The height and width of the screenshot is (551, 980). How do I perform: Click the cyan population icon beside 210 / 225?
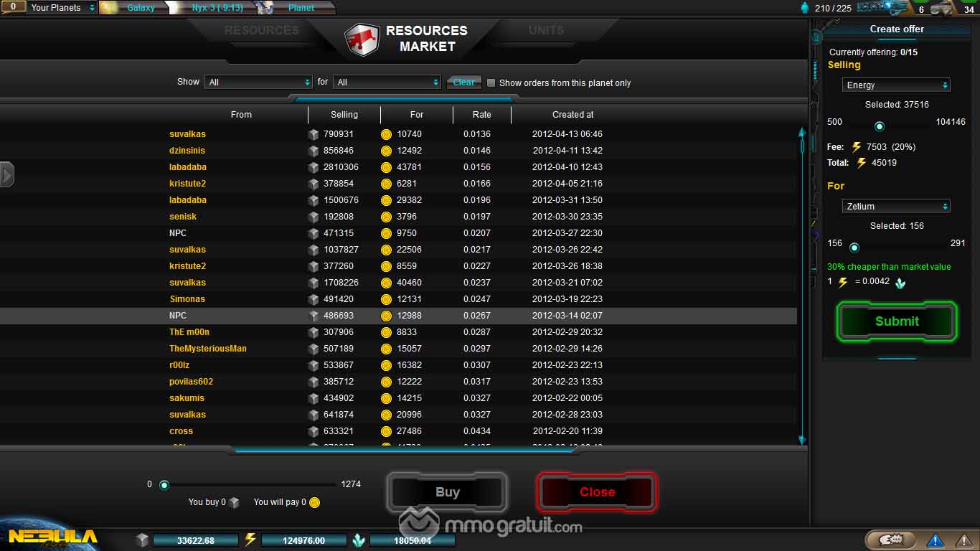coord(804,9)
